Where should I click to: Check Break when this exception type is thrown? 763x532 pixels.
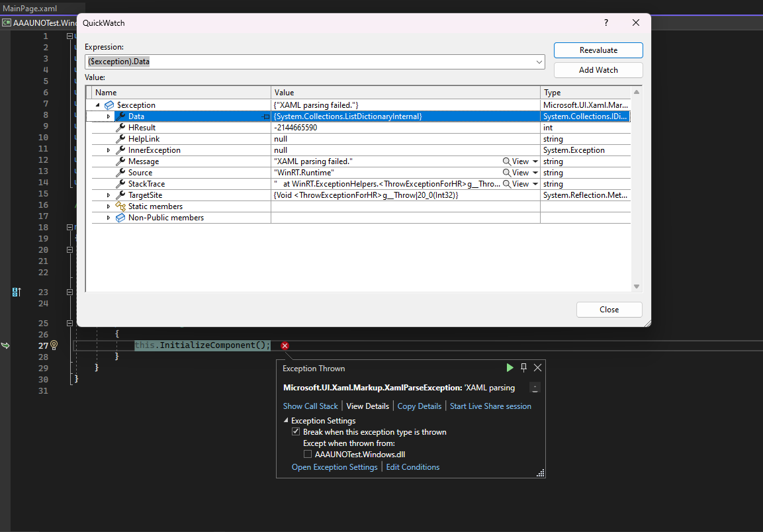click(296, 431)
